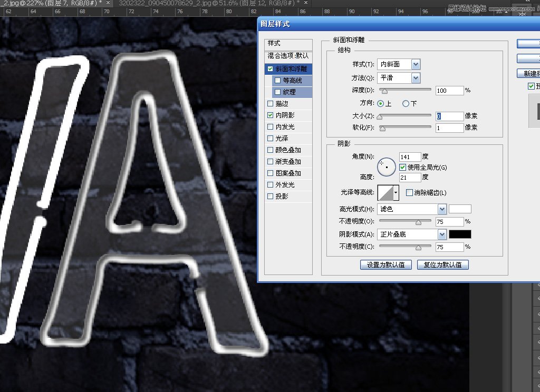
Task: Disable the 内阴影 (Inner Shadow) checkbox
Action: (x=271, y=115)
